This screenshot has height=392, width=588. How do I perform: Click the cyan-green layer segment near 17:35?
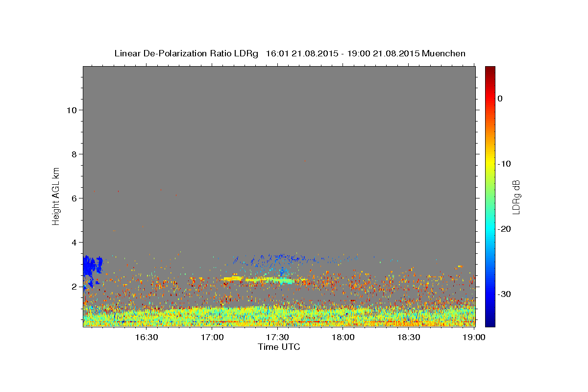coord(286,281)
